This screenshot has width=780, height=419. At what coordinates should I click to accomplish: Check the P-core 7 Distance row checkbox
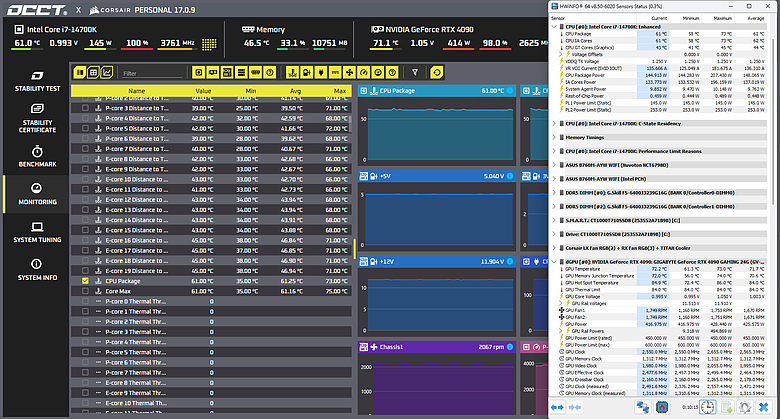85,149
